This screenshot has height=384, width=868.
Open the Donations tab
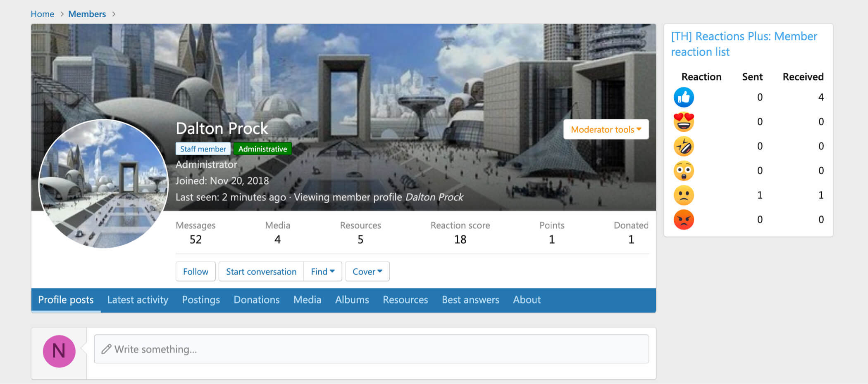[x=257, y=300]
